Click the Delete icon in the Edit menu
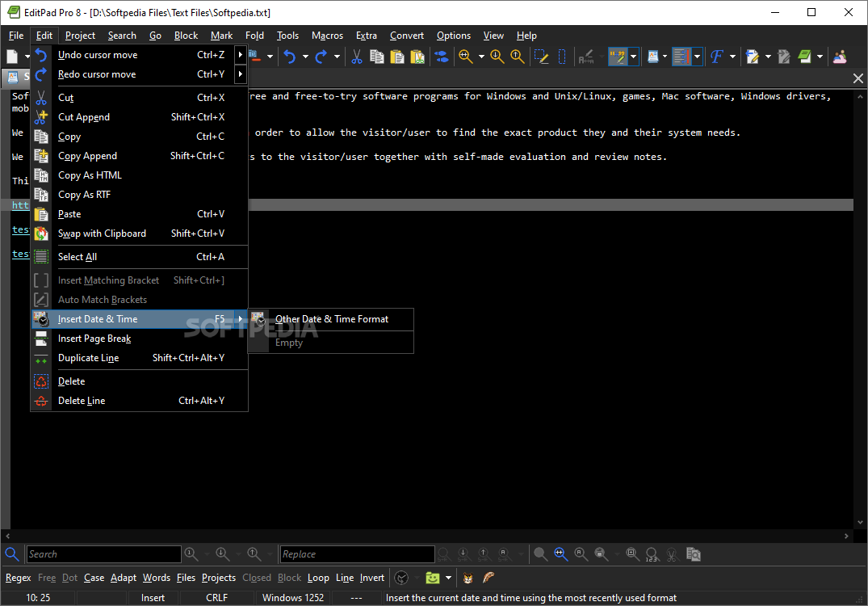This screenshot has width=868, height=606. coord(41,381)
